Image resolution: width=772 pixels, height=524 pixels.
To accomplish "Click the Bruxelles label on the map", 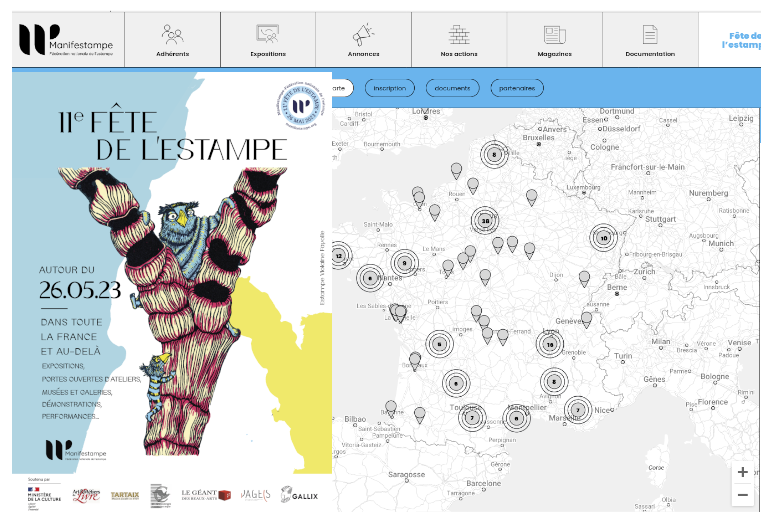I will point(538,137).
